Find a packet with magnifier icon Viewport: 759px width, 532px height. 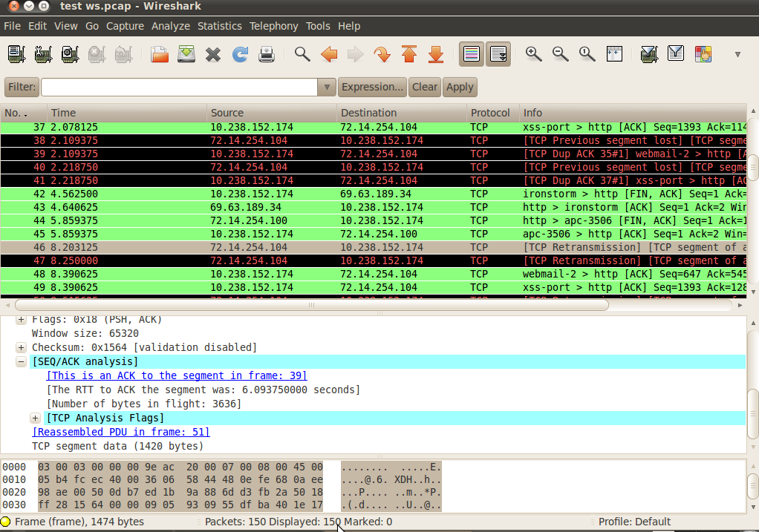pyautogui.click(x=302, y=54)
